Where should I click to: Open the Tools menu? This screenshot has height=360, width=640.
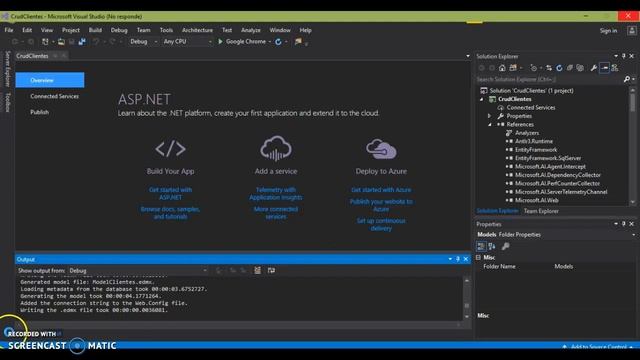click(166, 30)
